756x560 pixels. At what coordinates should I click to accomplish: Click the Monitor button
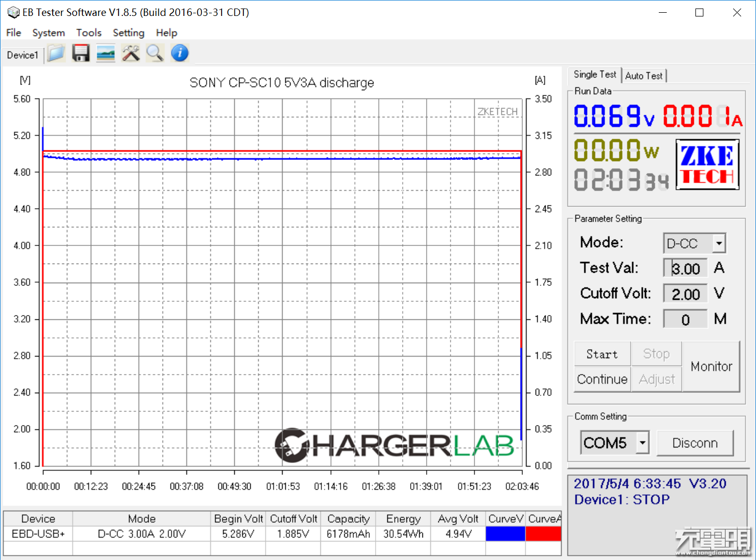pos(711,367)
